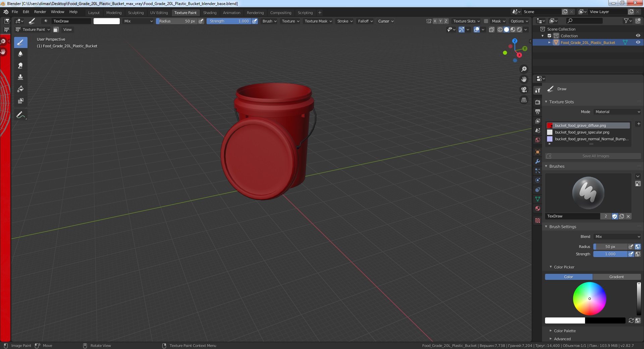The height and width of the screenshot is (349, 644).
Task: Open the Texture Mask dropdown
Action: tap(318, 21)
